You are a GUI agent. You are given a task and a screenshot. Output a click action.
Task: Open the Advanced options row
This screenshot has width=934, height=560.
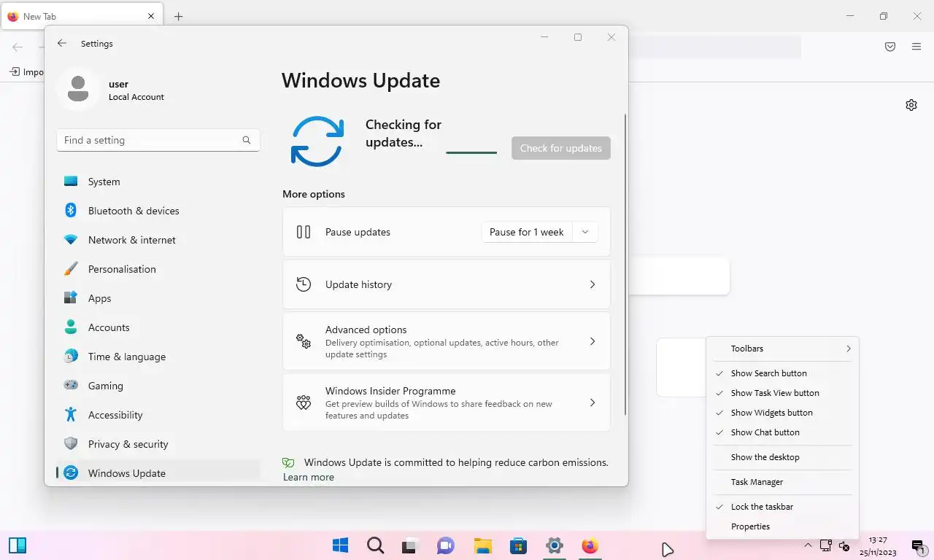[x=447, y=341]
